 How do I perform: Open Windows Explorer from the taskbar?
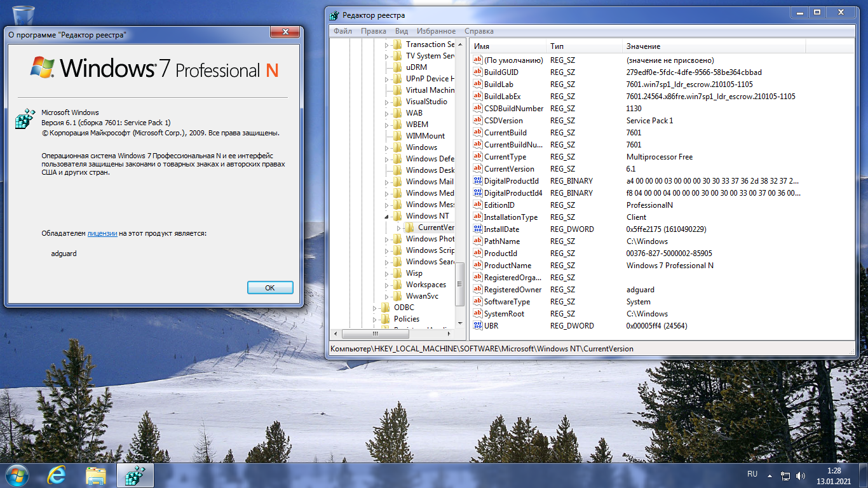point(96,475)
